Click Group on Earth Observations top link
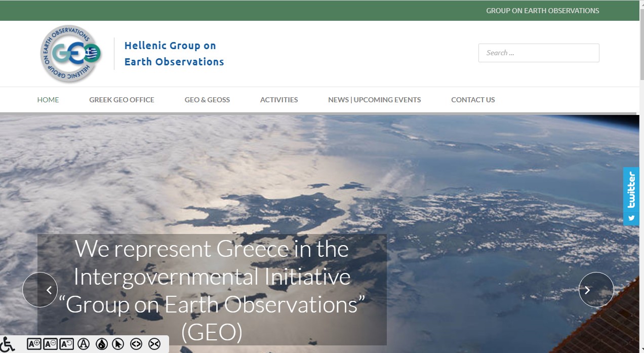Image resolution: width=644 pixels, height=353 pixels. tap(542, 11)
